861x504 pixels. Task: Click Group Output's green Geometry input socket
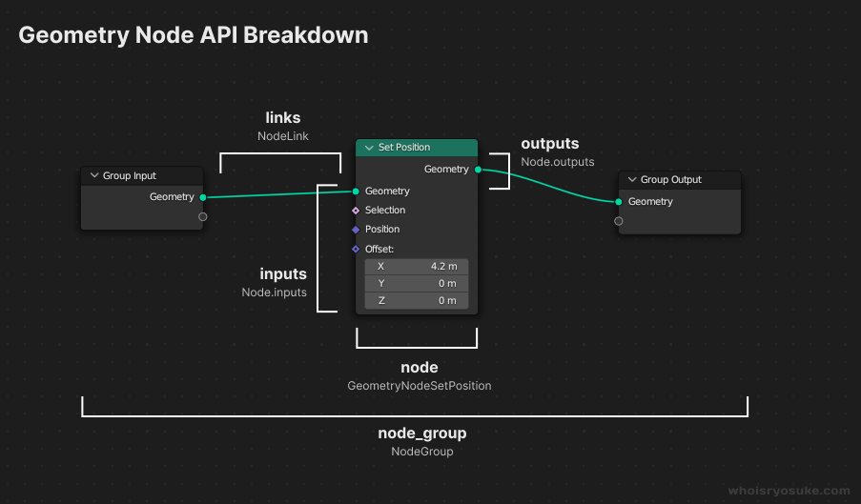point(619,201)
